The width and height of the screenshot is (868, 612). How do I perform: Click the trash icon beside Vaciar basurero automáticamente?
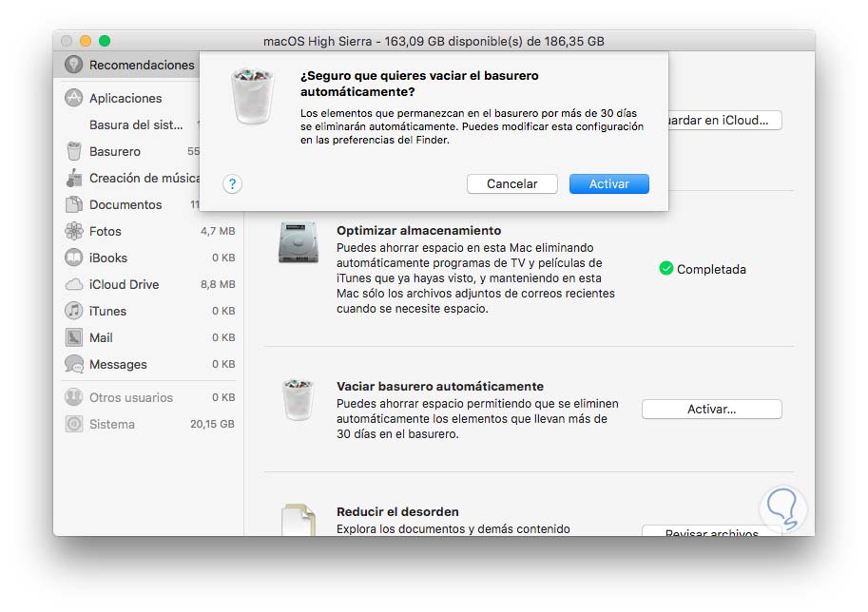[x=299, y=399]
